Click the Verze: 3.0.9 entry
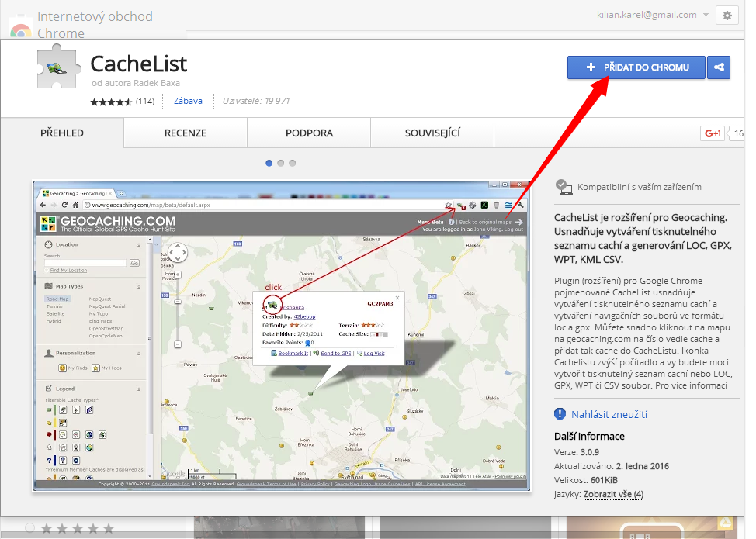Viewport: 756px width, 539px height. (577, 452)
